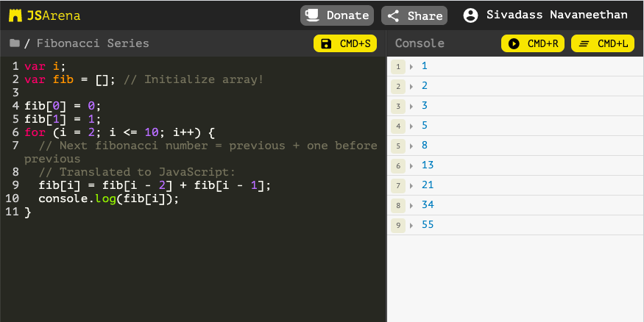Click console output value 8

[424, 146]
